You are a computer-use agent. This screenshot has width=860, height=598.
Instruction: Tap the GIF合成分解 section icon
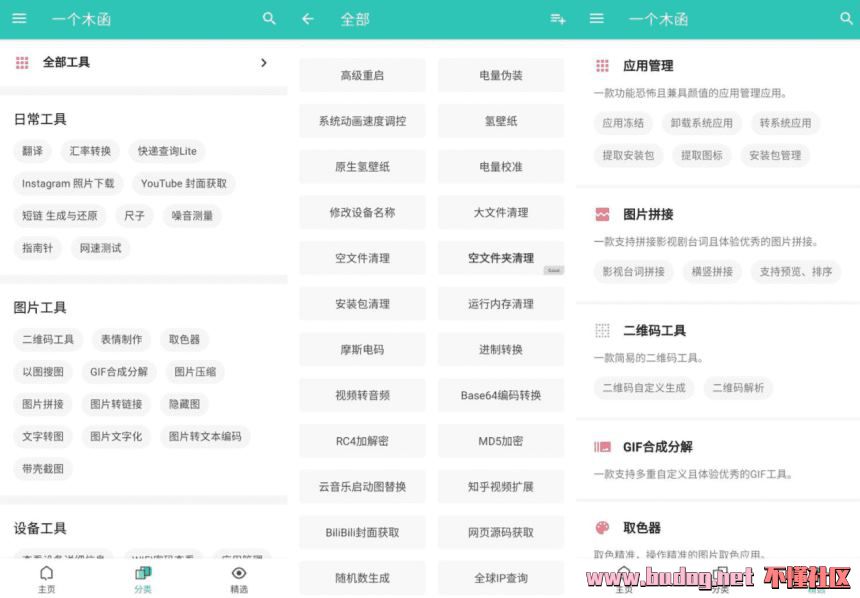[x=602, y=447]
